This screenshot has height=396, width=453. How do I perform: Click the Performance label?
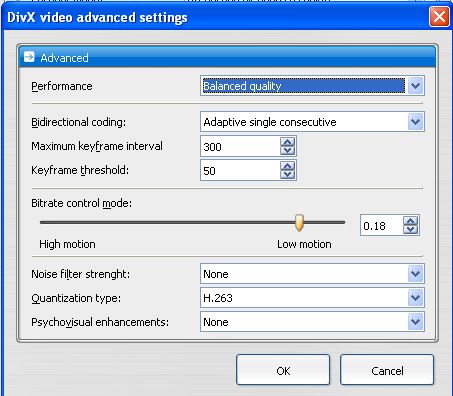[62, 86]
